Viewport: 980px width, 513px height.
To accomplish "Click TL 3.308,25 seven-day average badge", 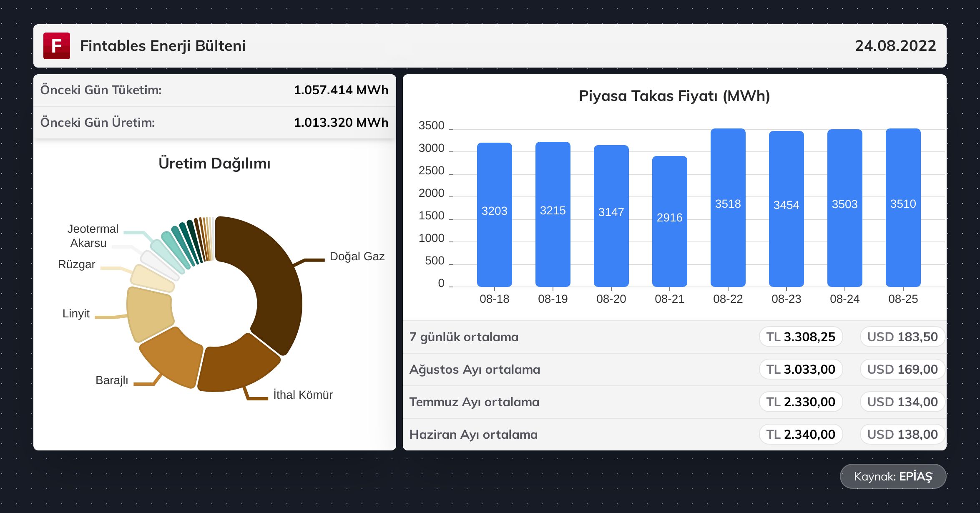I will pyautogui.click(x=801, y=337).
